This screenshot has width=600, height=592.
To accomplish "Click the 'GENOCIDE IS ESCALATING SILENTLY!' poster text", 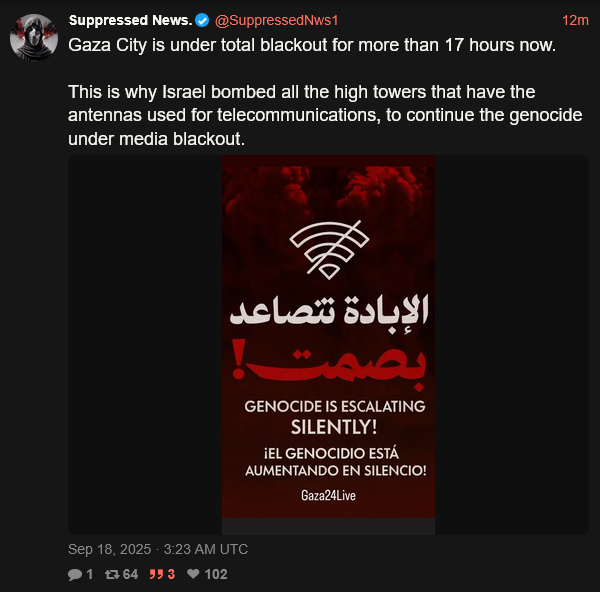I will (x=334, y=417).
